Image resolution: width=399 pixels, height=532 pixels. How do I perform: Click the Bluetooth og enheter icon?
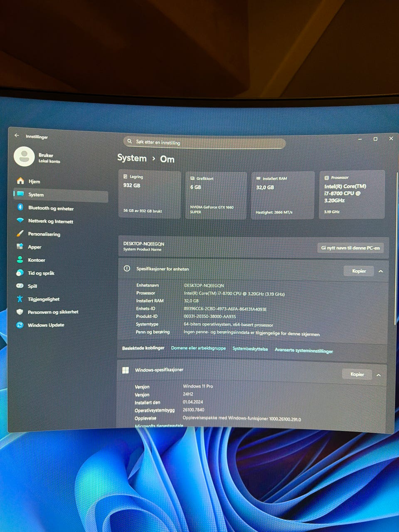(x=20, y=207)
